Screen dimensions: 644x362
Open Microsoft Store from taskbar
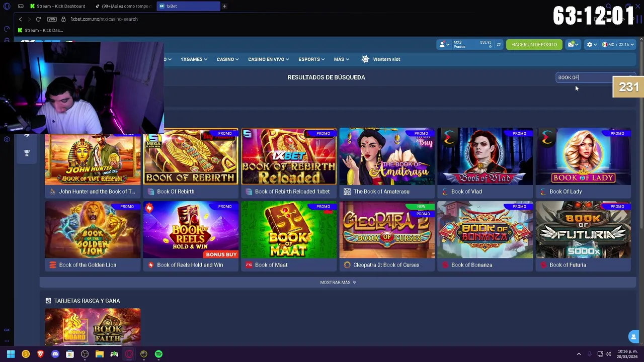point(70,354)
